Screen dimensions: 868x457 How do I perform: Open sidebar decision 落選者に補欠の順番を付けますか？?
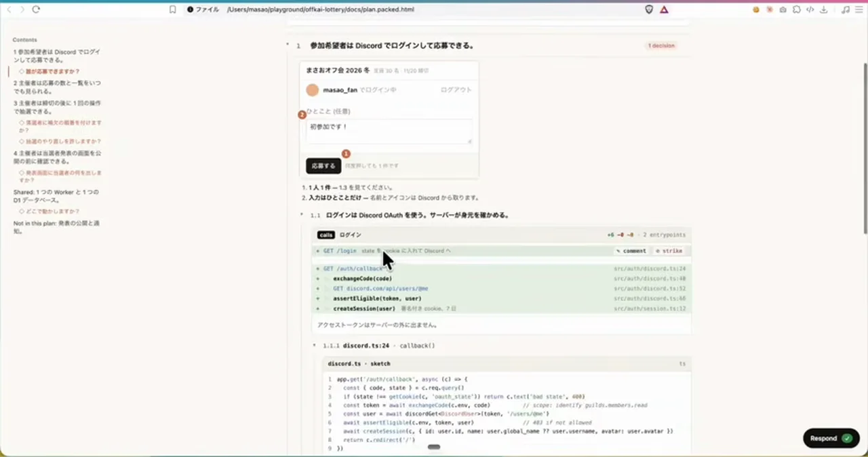(60, 126)
